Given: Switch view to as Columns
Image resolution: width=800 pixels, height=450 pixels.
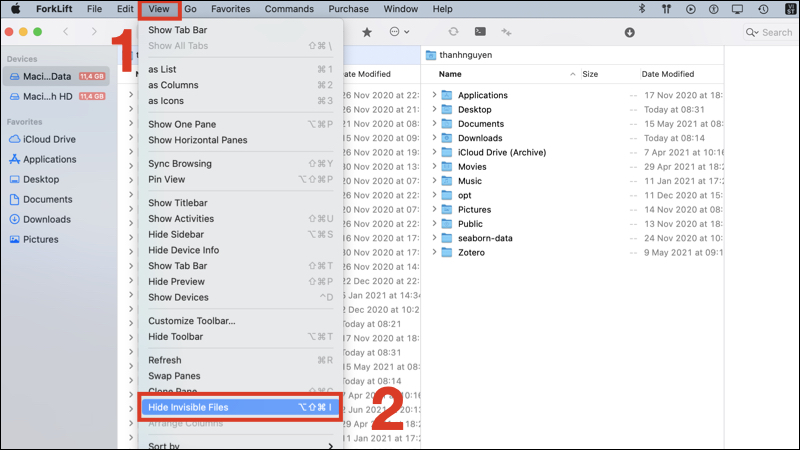Looking at the screenshot, I should point(240,85).
